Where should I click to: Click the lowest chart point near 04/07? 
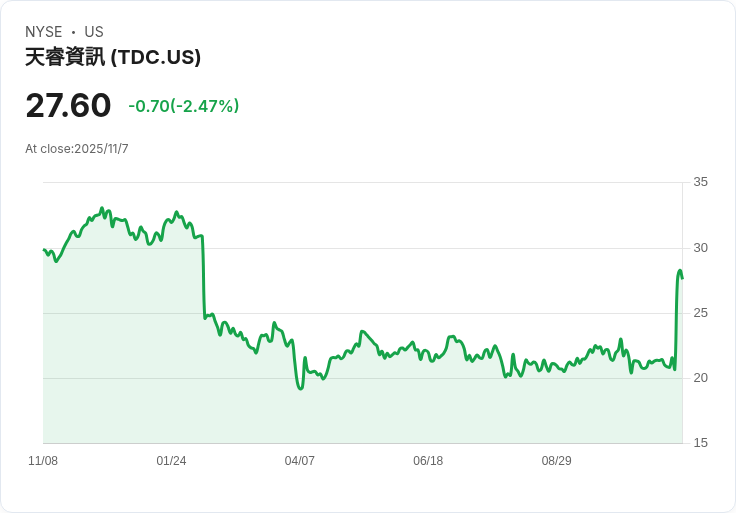300,388
